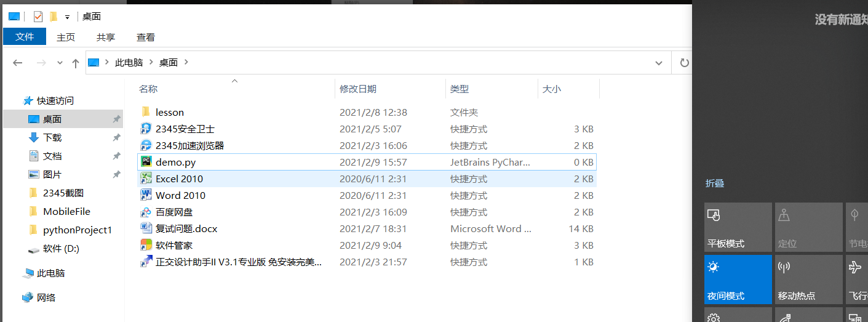The width and height of the screenshot is (868, 322).
Task: Select the Excel 2010 shortcut icon
Action: pos(146,179)
